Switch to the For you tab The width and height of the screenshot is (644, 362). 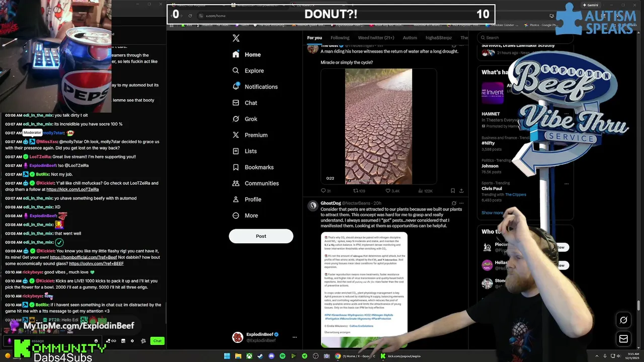pyautogui.click(x=314, y=38)
